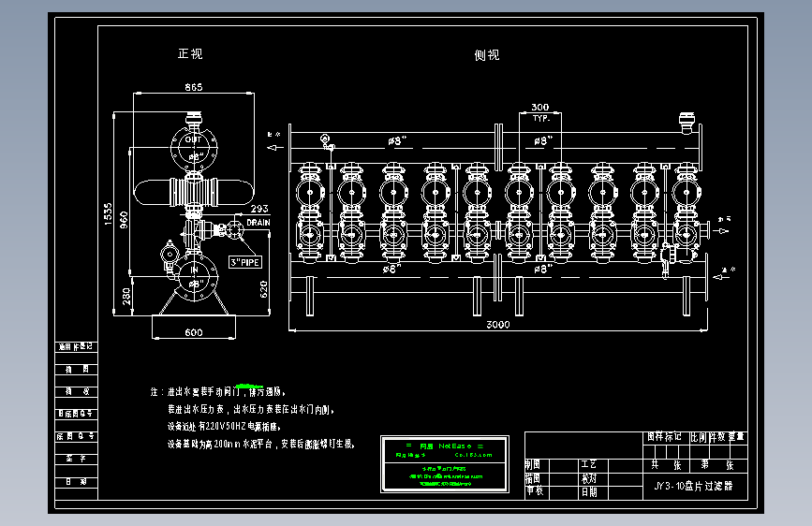Click the 侧视 side view title
Screen dimensions: 812x526
487,55
